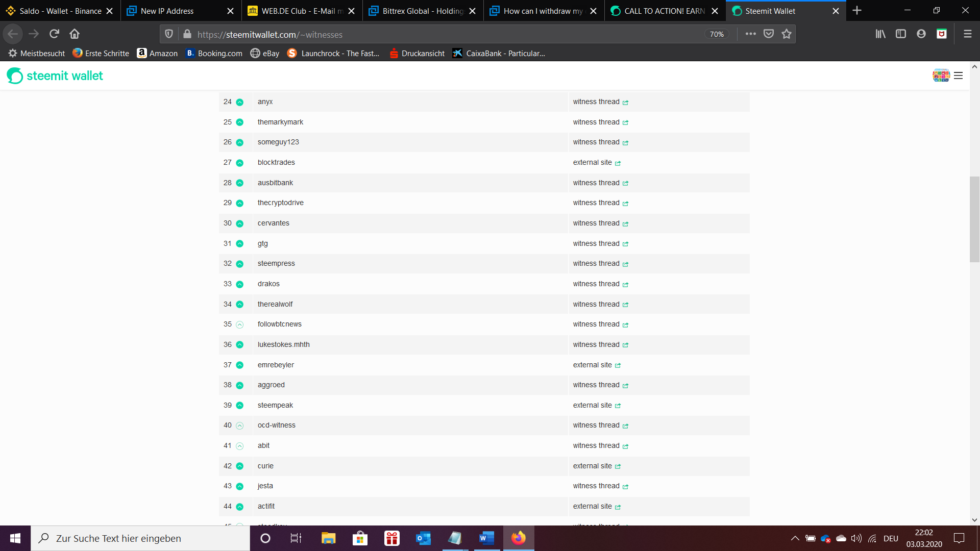980x551 pixels.
Task: Remove vote from witness anyx
Action: [239, 102]
